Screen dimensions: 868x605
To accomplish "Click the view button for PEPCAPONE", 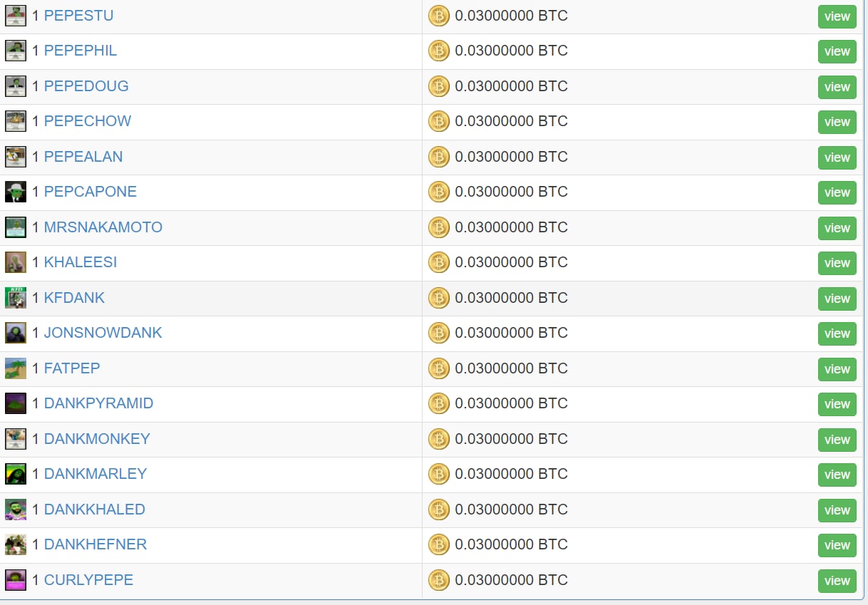I will (x=837, y=192).
